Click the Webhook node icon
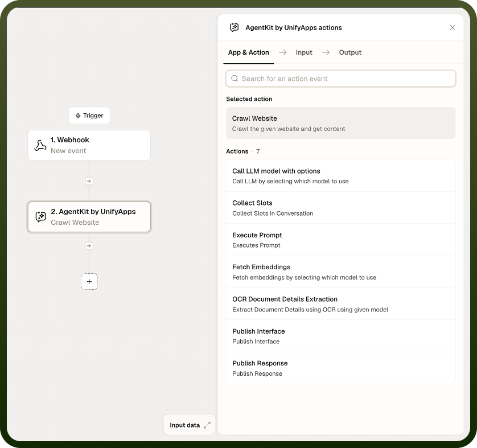 40,145
